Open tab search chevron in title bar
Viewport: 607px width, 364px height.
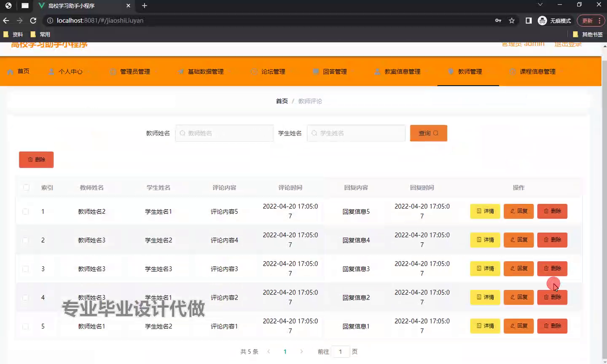click(x=540, y=5)
